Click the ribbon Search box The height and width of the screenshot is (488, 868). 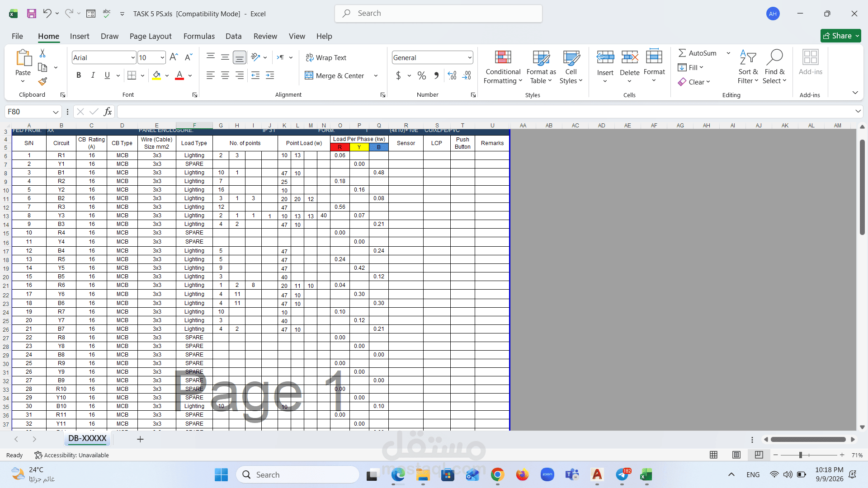pyautogui.click(x=439, y=14)
